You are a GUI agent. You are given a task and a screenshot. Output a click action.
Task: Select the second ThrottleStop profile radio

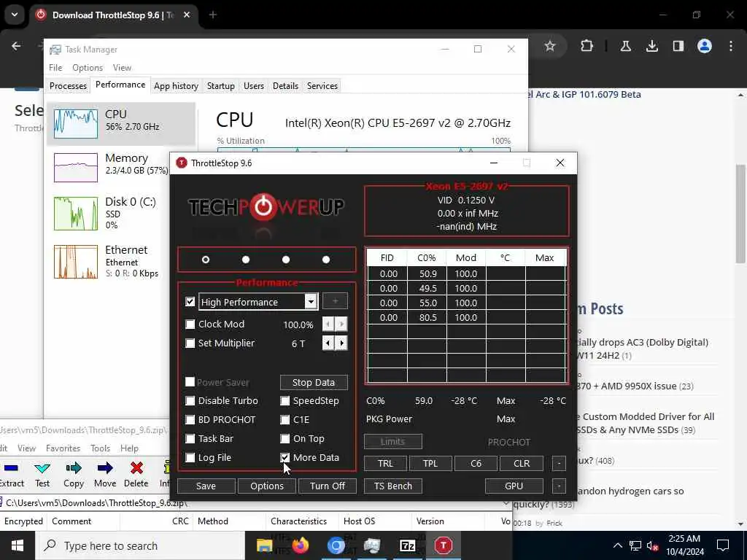(x=246, y=260)
